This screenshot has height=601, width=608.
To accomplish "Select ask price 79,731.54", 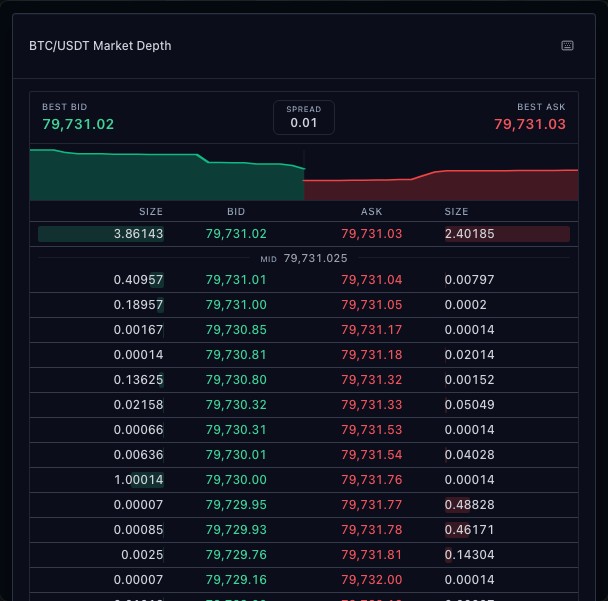I will coord(371,455).
